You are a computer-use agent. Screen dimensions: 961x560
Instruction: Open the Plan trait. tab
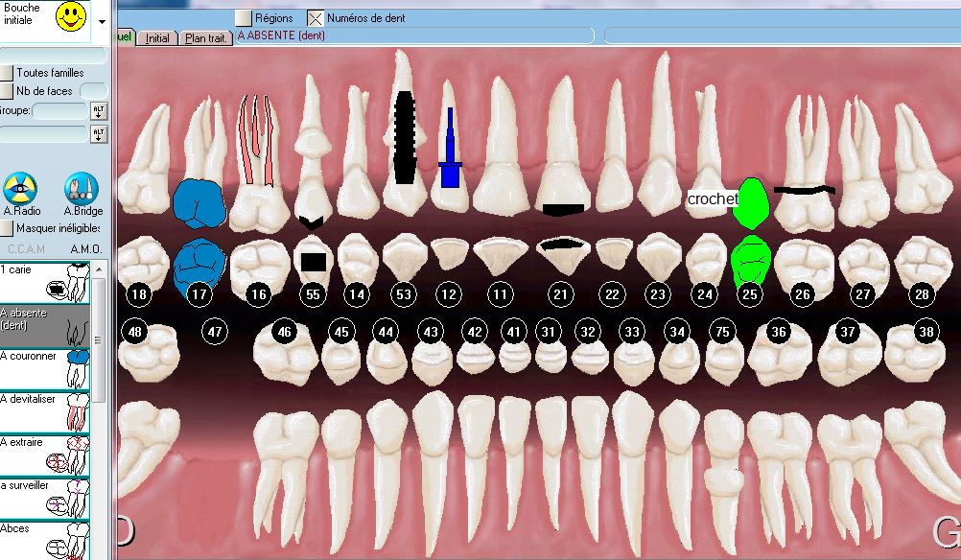207,37
